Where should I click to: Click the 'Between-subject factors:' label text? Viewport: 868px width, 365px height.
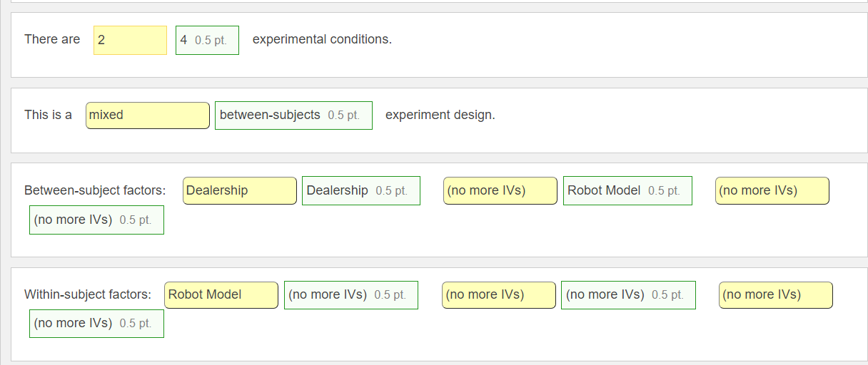pos(95,191)
